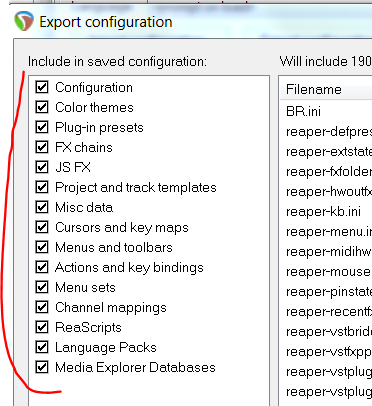Uncheck the Menu sets option
Image resolution: width=372 pixels, height=406 pixels.
tap(42, 287)
